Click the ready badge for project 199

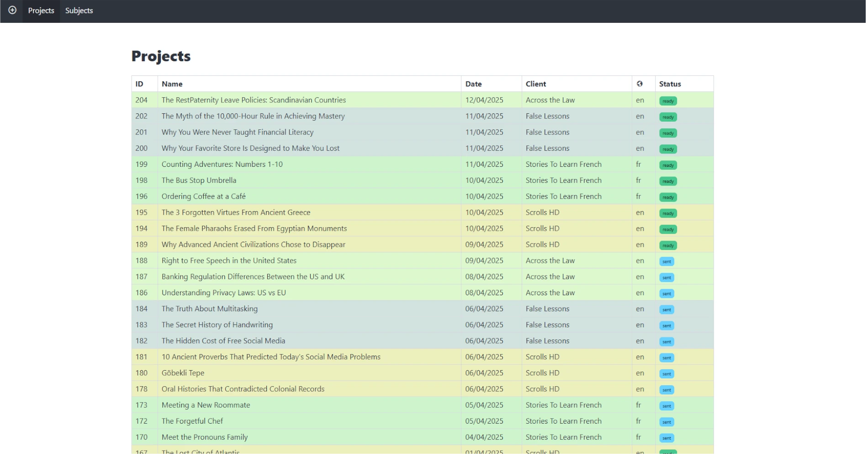point(668,165)
